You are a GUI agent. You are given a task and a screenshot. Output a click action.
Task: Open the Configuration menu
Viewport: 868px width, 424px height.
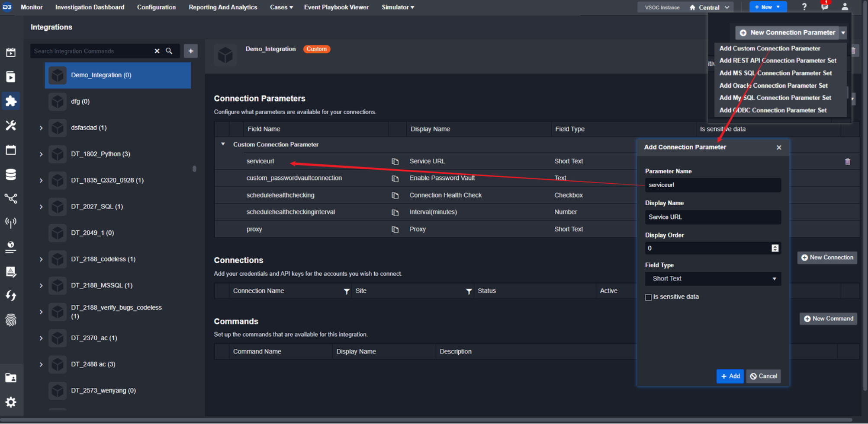[156, 7]
